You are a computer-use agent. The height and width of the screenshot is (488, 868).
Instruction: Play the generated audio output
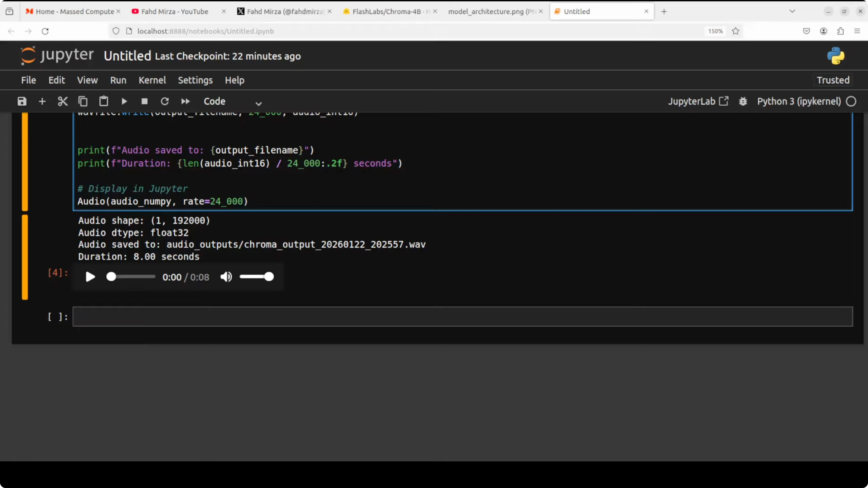click(90, 277)
